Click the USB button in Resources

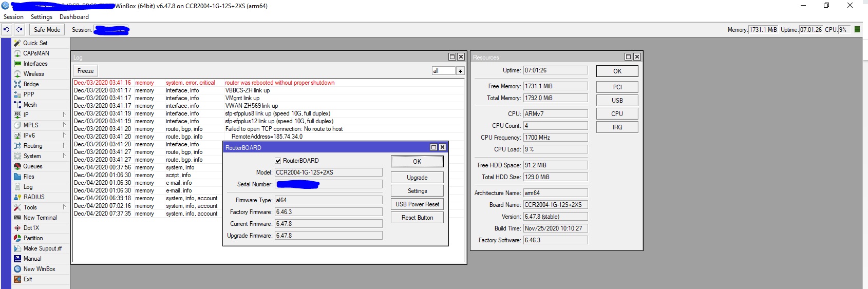tap(617, 101)
